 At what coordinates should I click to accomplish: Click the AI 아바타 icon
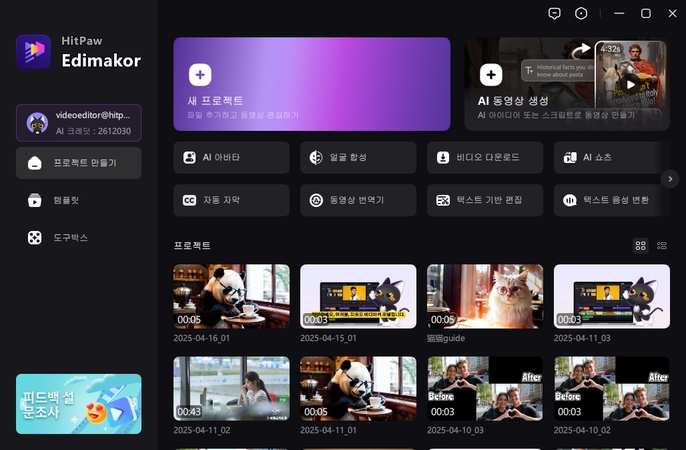(189, 157)
